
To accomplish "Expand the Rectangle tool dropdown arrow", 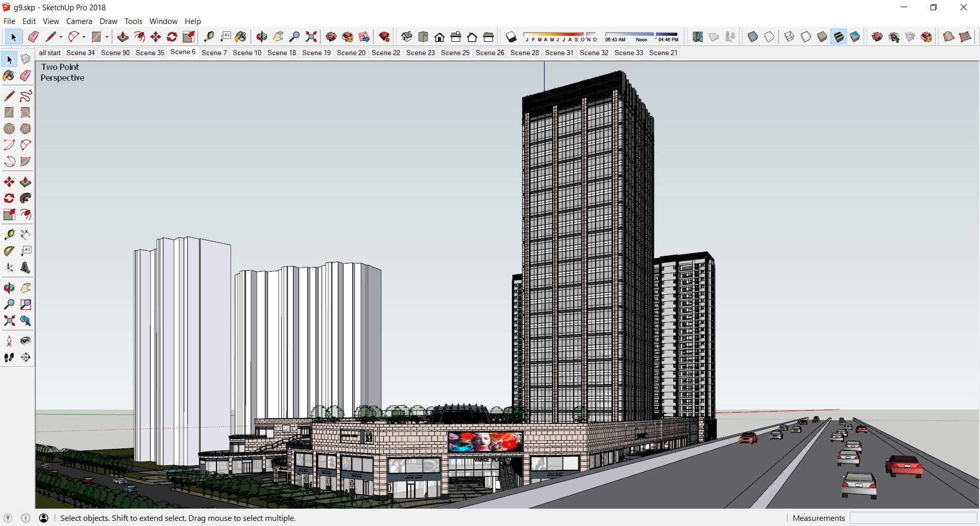I will [107, 37].
